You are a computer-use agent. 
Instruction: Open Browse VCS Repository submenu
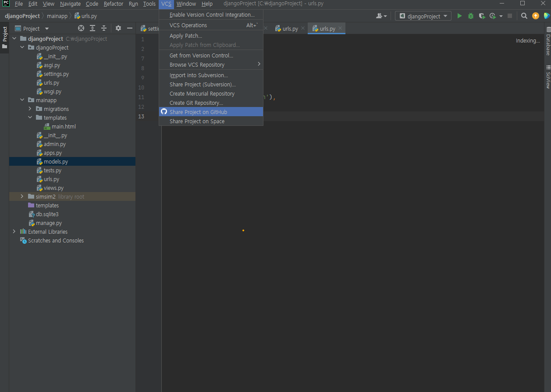[x=211, y=64]
